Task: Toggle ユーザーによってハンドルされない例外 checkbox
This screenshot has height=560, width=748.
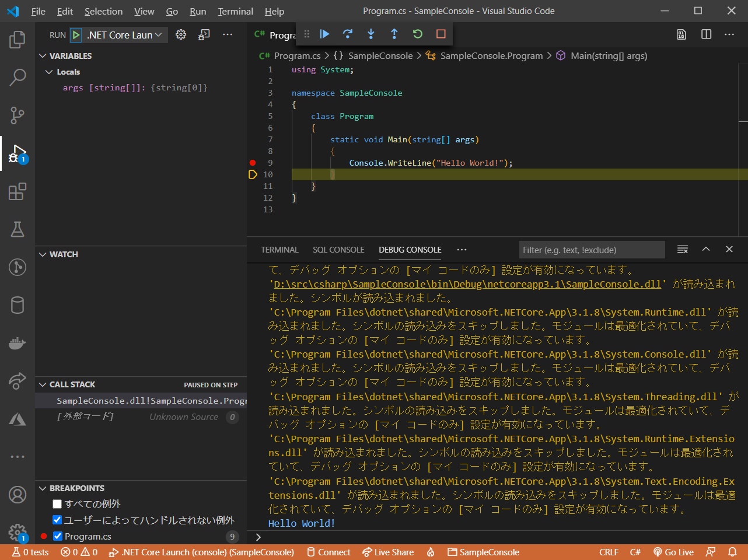Action: tap(57, 520)
